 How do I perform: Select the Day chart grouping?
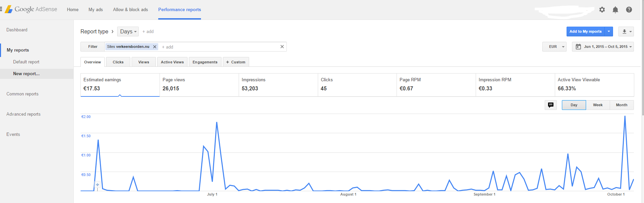pyautogui.click(x=574, y=105)
